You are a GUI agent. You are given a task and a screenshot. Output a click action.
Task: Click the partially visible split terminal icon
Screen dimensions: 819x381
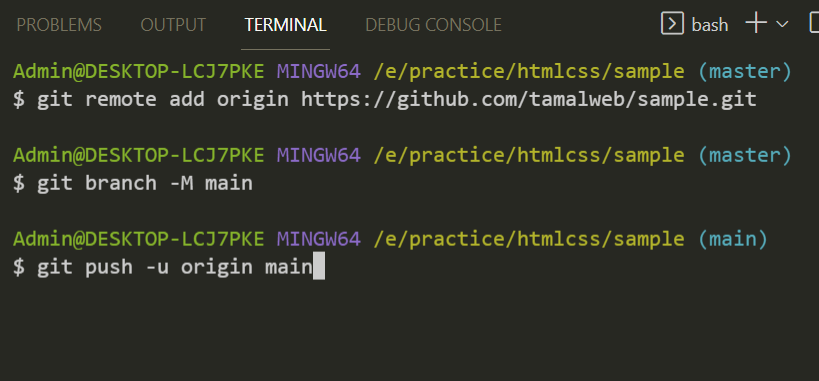[814, 24]
